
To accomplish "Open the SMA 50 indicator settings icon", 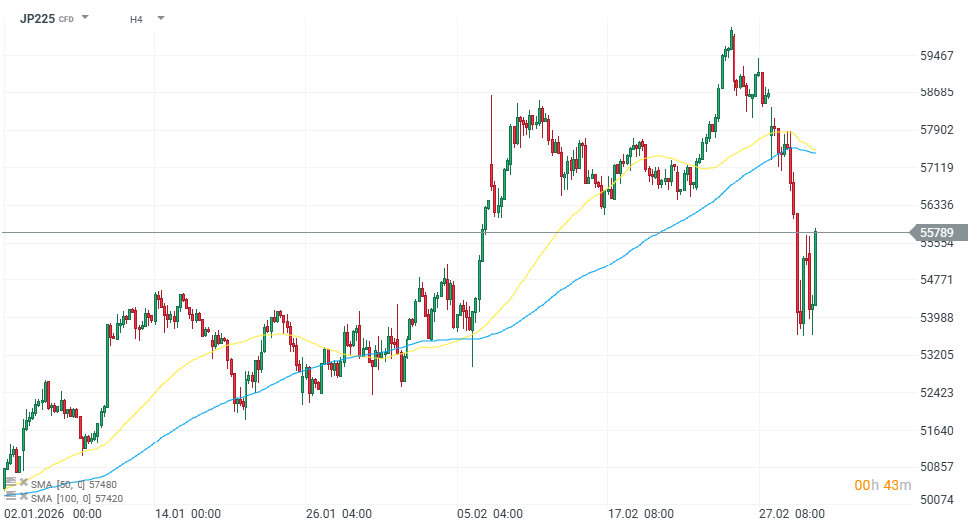I will click(11, 482).
